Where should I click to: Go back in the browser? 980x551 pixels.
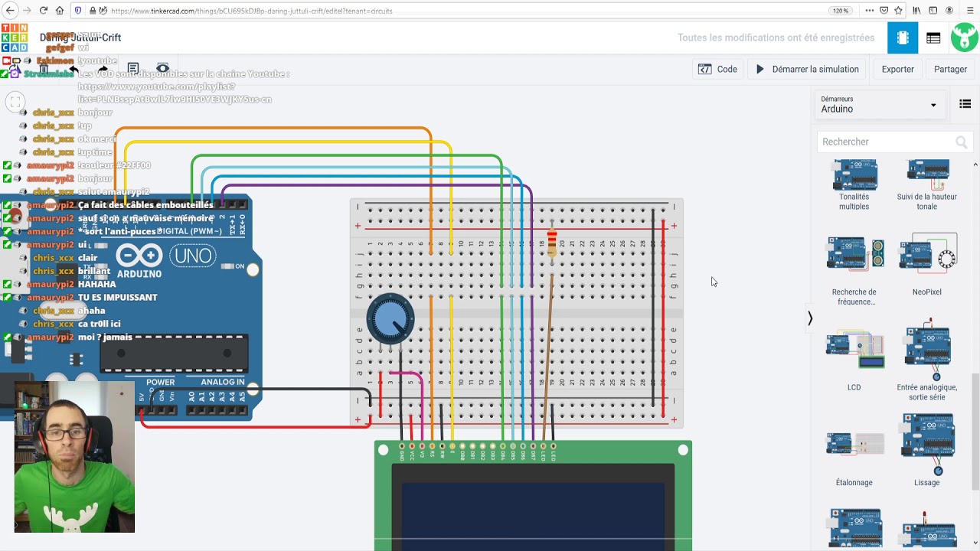[x=10, y=11]
